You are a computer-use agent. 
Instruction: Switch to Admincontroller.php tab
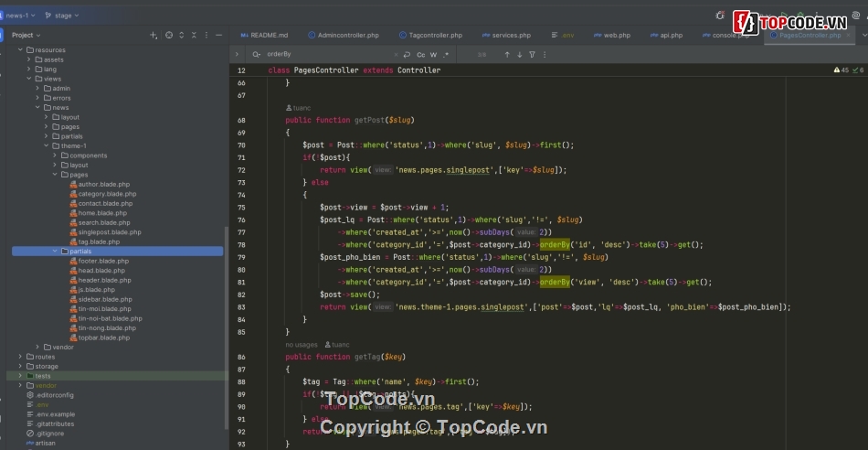pyautogui.click(x=344, y=35)
